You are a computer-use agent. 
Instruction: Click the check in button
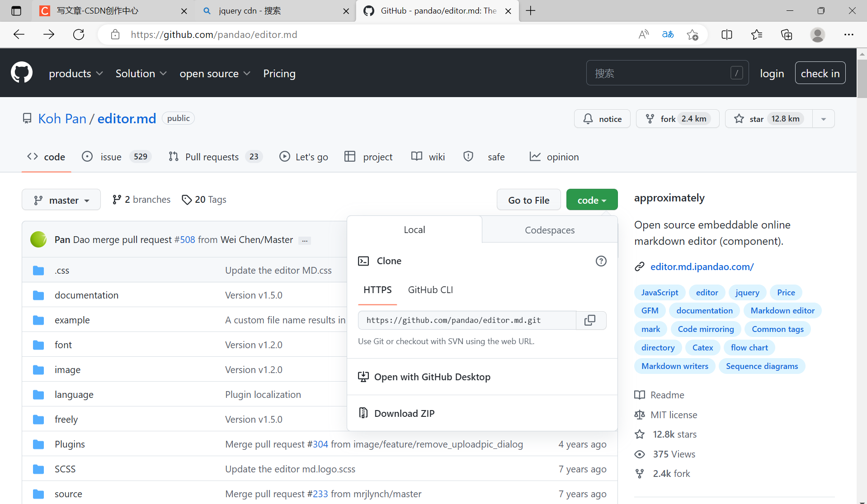click(820, 73)
